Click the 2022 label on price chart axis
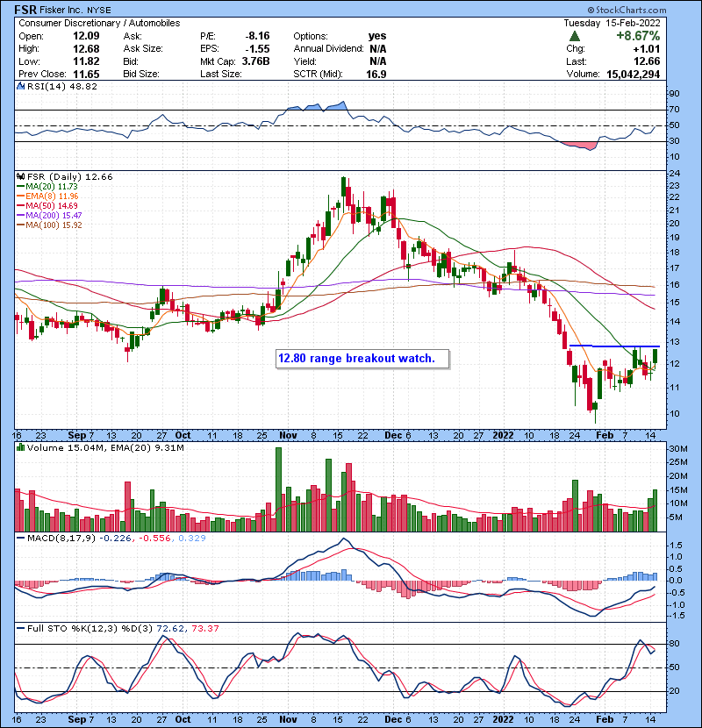The image size is (702, 728). (x=503, y=436)
